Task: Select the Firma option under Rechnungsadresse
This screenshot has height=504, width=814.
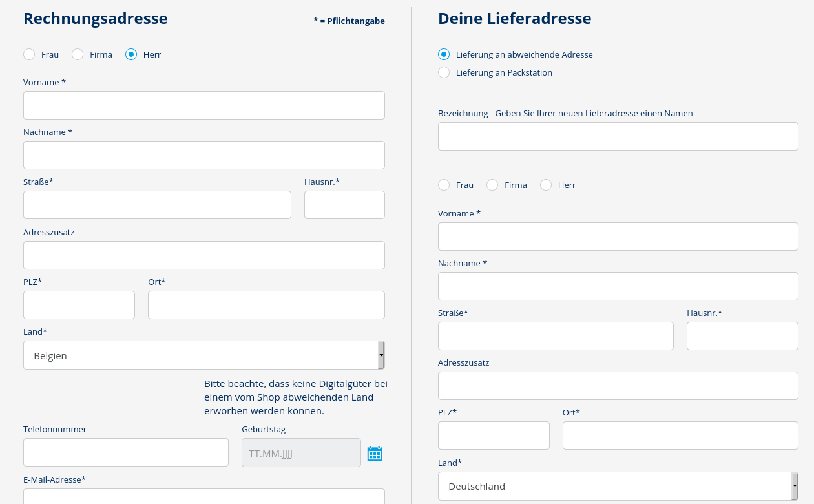Action: (78, 54)
